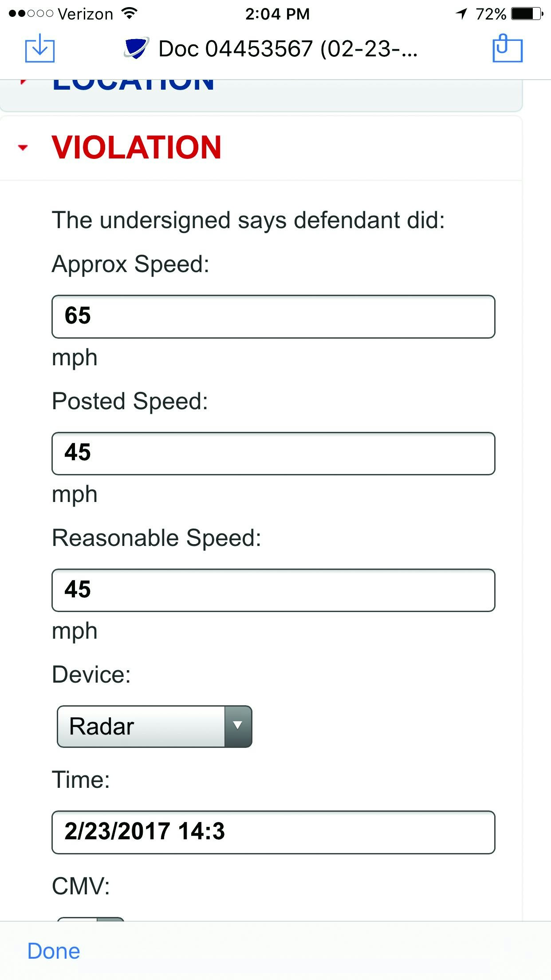
Task: Open the Radar device dropdown
Action: 154,727
